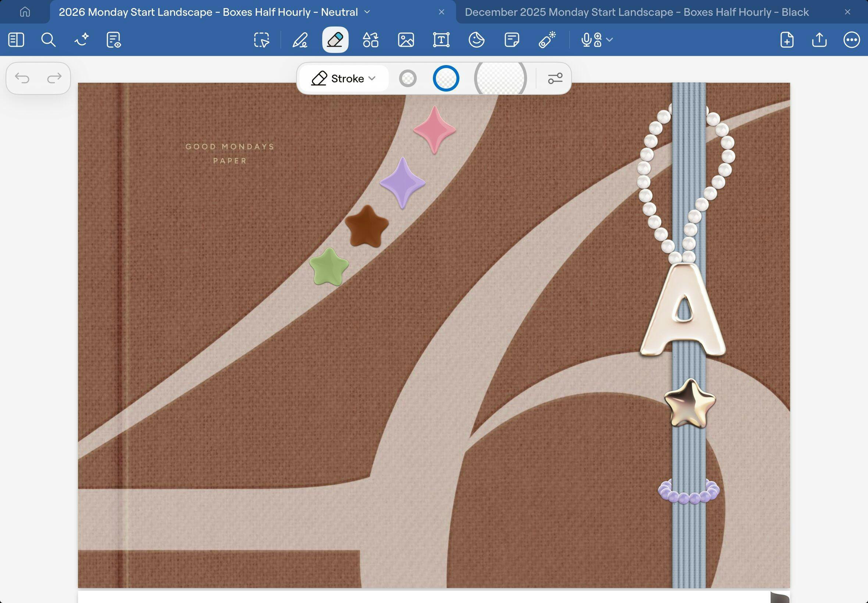Image resolution: width=868 pixels, height=603 pixels.
Task: Switch to December 2025 Black planner tab
Action: 636,12
